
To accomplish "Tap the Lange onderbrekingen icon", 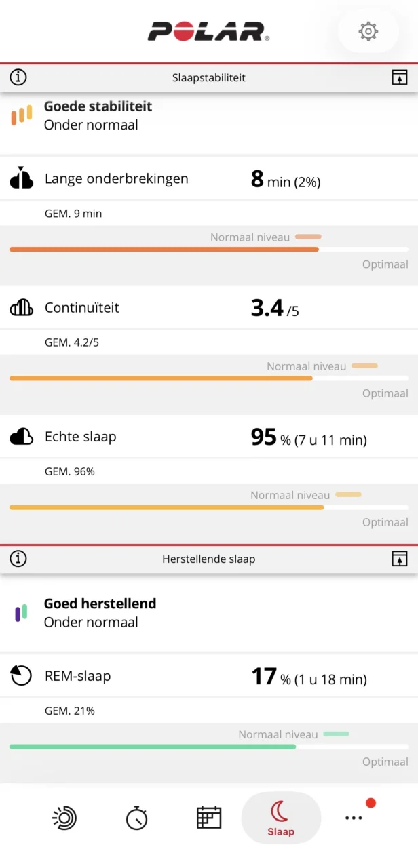I will pos(22,178).
